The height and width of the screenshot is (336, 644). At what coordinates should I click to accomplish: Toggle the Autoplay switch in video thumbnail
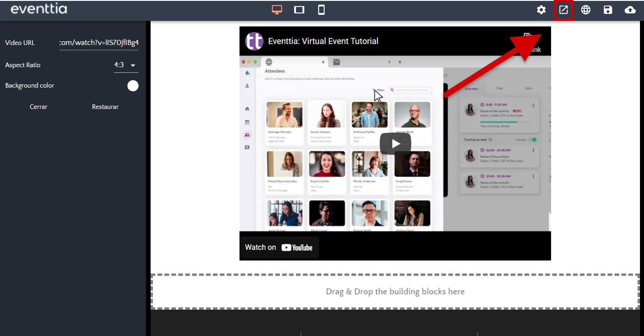tap(532, 140)
